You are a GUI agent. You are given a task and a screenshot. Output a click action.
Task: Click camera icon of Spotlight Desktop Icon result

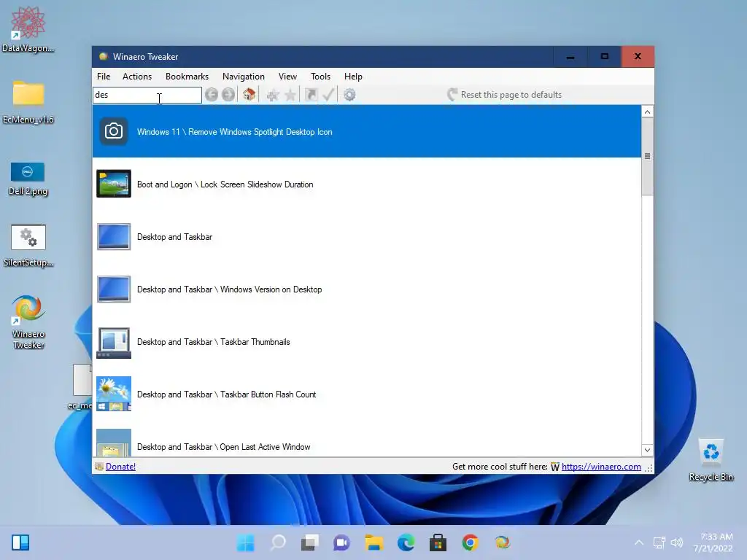113,131
